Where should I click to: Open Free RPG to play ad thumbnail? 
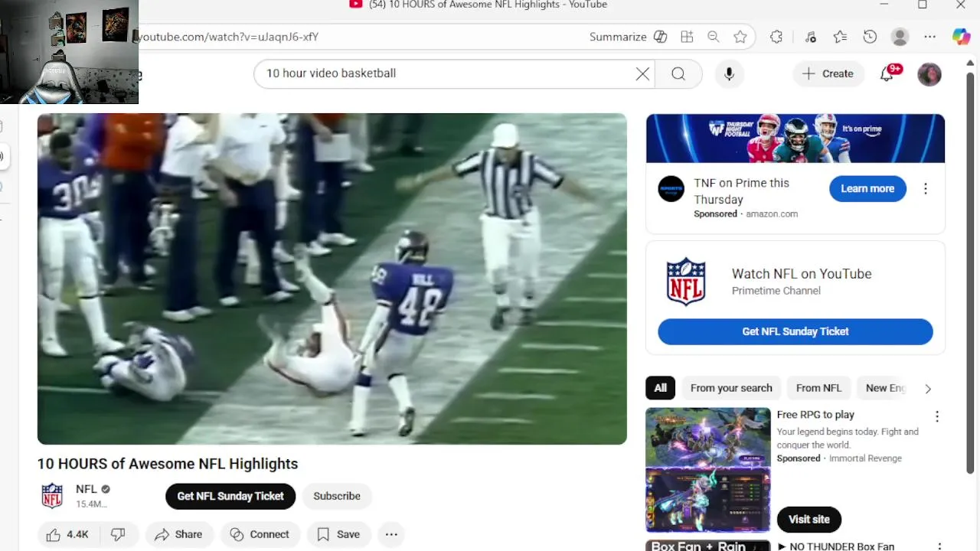click(x=708, y=469)
